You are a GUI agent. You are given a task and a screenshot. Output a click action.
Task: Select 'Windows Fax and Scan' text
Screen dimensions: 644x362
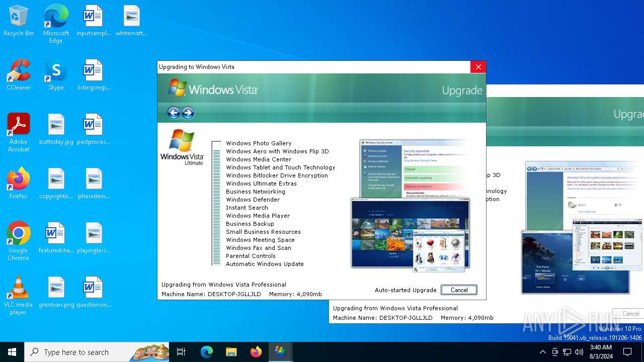(259, 248)
